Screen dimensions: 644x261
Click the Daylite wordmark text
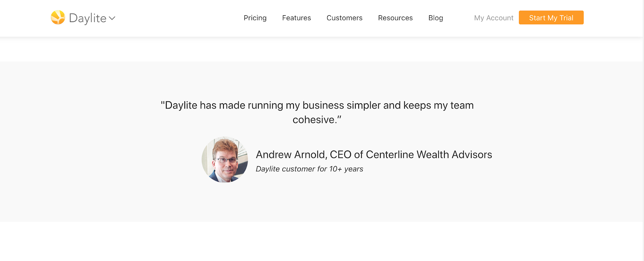88,18
